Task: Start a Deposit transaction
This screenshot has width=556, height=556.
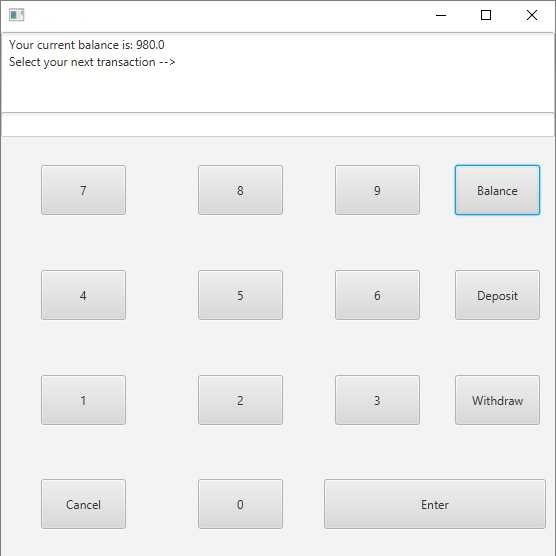Action: coord(497,295)
